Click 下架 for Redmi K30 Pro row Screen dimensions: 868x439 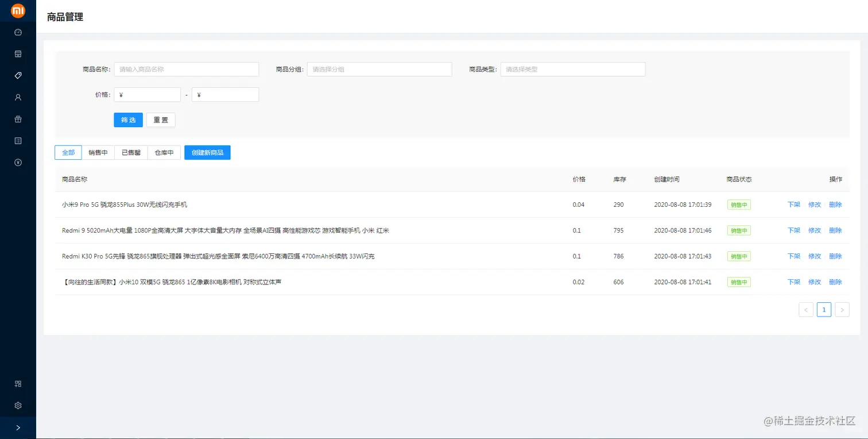(x=794, y=256)
